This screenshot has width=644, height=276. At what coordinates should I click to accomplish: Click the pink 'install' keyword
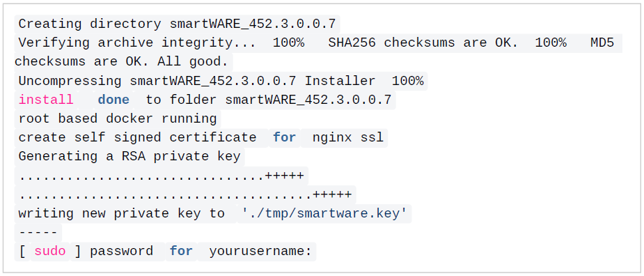coord(46,100)
